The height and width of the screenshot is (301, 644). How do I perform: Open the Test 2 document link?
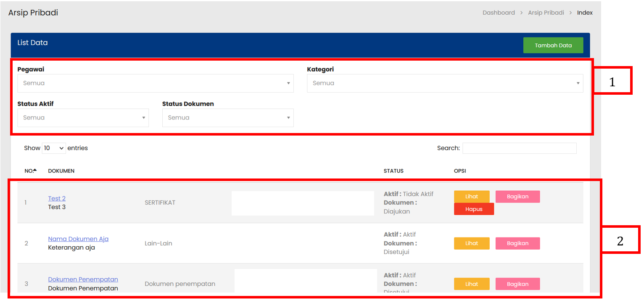tap(57, 199)
